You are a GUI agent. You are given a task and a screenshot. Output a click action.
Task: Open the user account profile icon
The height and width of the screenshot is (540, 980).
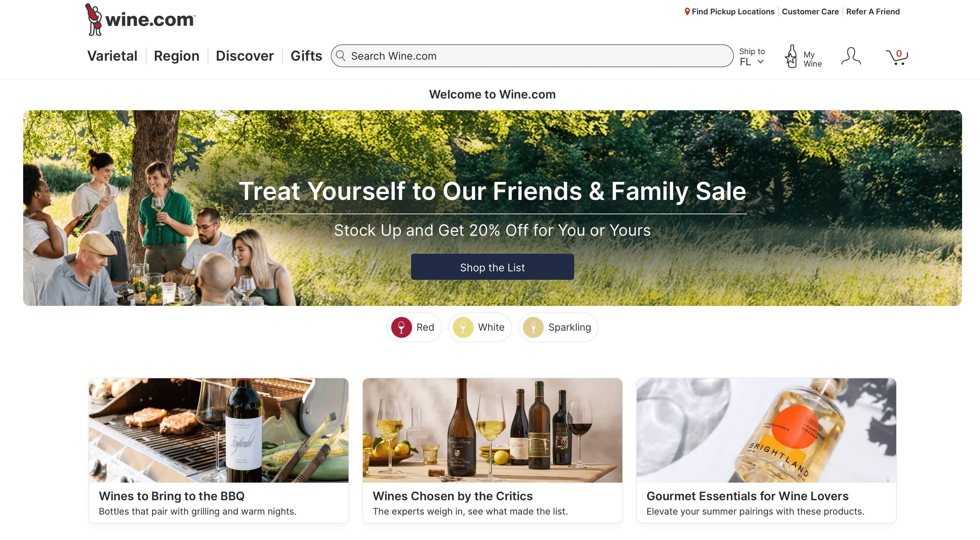tap(851, 56)
